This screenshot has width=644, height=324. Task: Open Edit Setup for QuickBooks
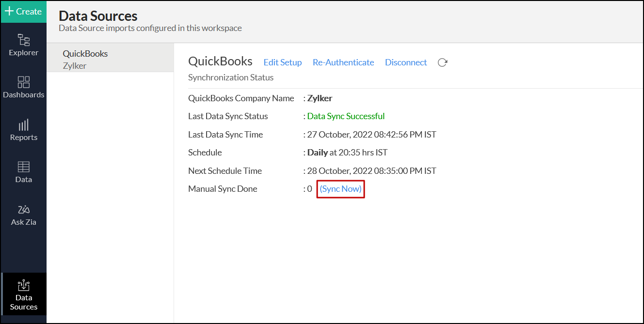tap(282, 62)
